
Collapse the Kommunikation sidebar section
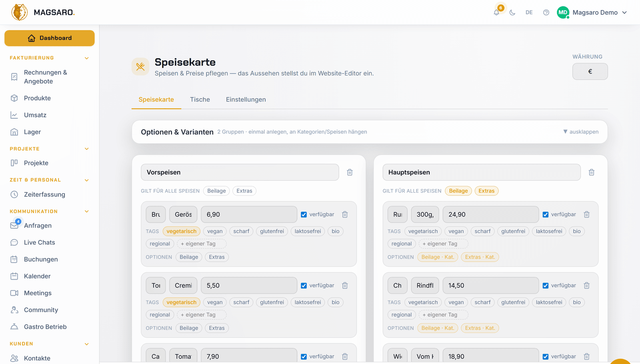pos(87,211)
